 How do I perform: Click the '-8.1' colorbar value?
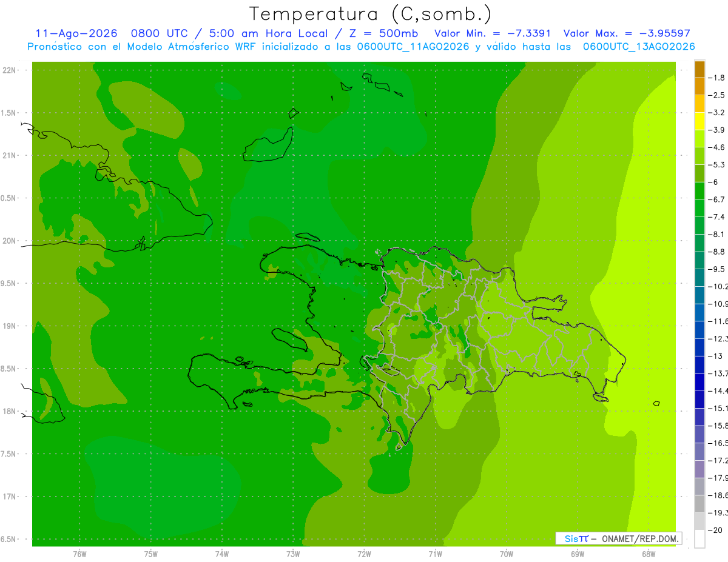pyautogui.click(x=716, y=234)
